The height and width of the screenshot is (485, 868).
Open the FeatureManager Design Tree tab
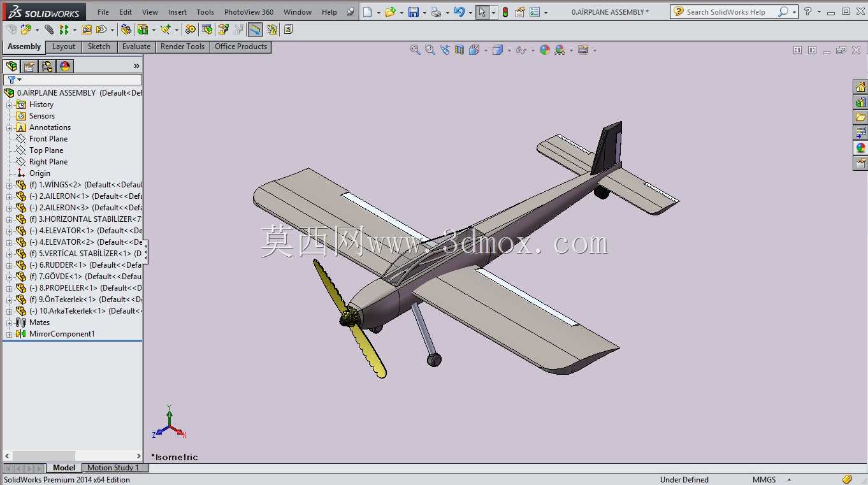point(11,66)
